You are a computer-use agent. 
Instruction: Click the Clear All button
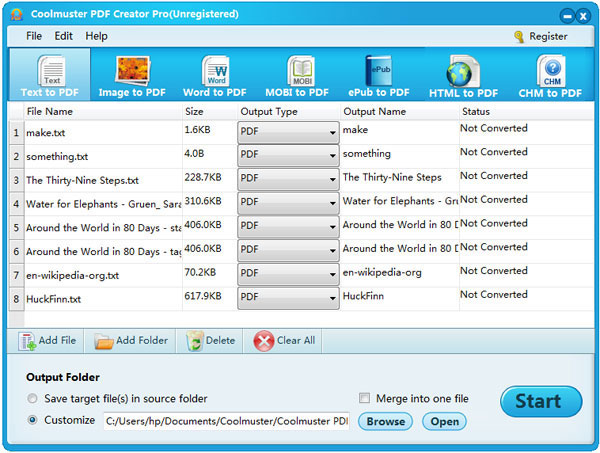[285, 341]
